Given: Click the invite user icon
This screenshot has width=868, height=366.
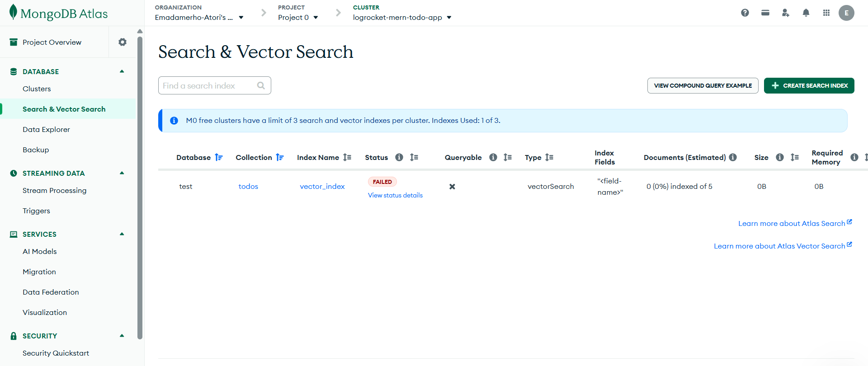Looking at the screenshot, I should click(x=786, y=13).
